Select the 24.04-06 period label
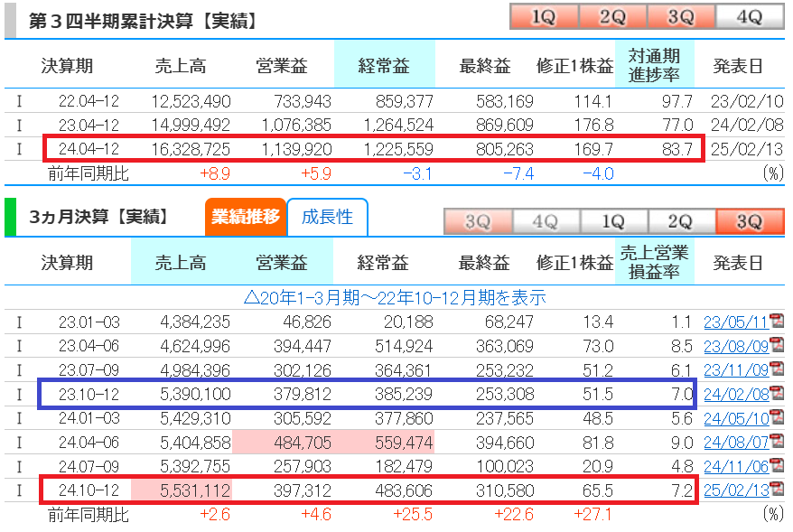The image size is (793, 532). [89, 443]
